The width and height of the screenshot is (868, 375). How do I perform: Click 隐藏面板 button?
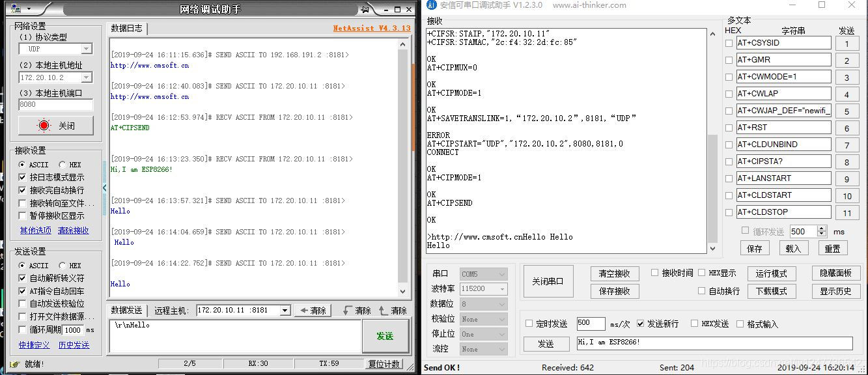835,273
